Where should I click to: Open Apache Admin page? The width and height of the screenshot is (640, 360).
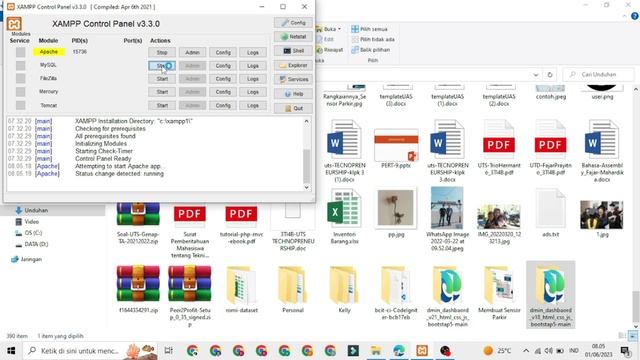tap(192, 52)
